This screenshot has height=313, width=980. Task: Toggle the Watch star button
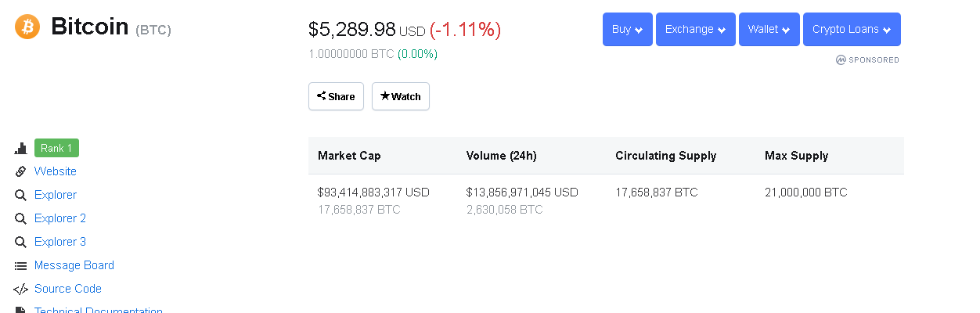[x=401, y=96]
